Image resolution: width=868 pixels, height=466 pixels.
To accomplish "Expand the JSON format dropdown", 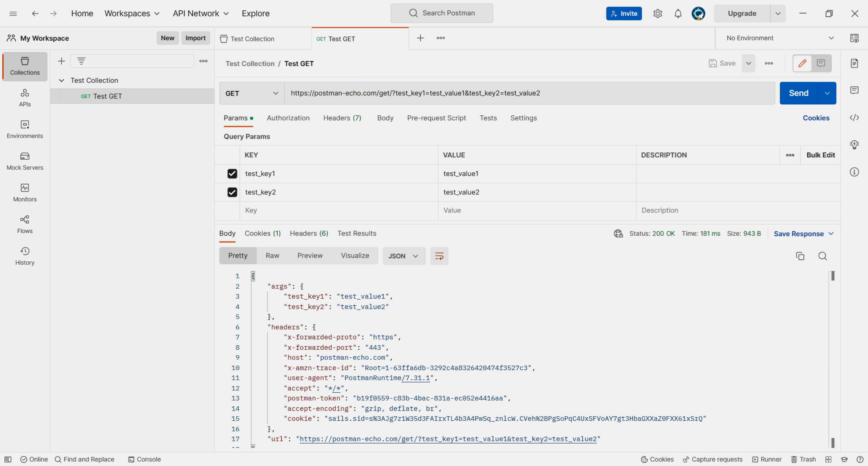I will tap(403, 256).
